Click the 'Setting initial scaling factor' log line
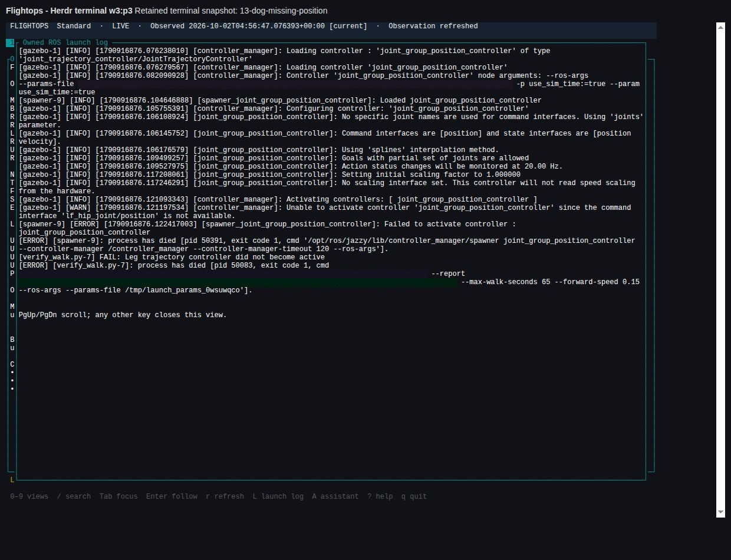This screenshot has height=560, width=731. [269, 174]
